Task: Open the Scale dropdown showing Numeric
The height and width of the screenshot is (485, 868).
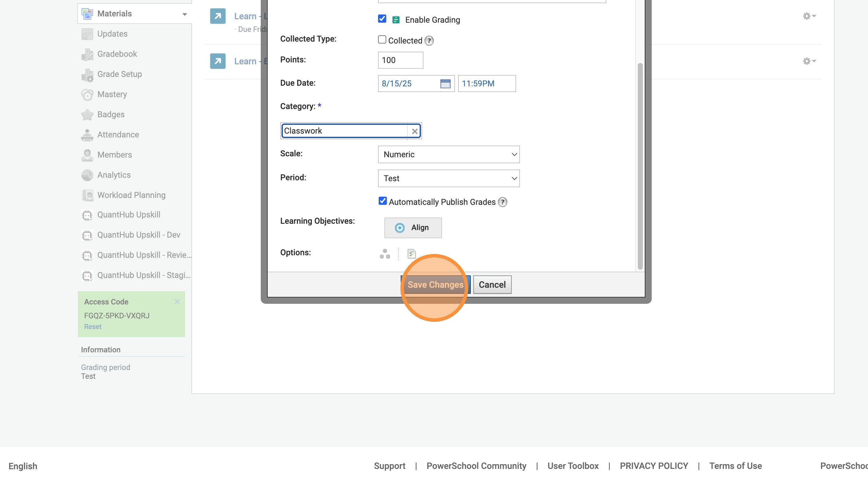Action: pyautogui.click(x=448, y=155)
